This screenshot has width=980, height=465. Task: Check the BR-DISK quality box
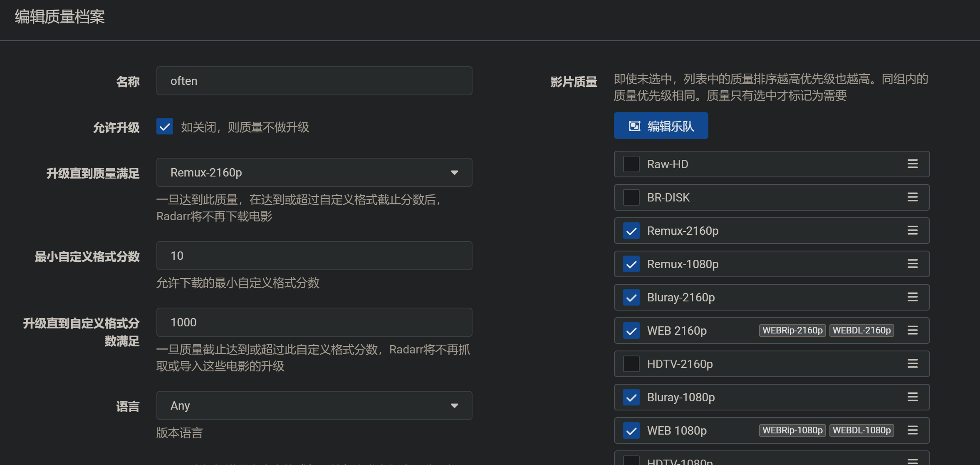(631, 197)
